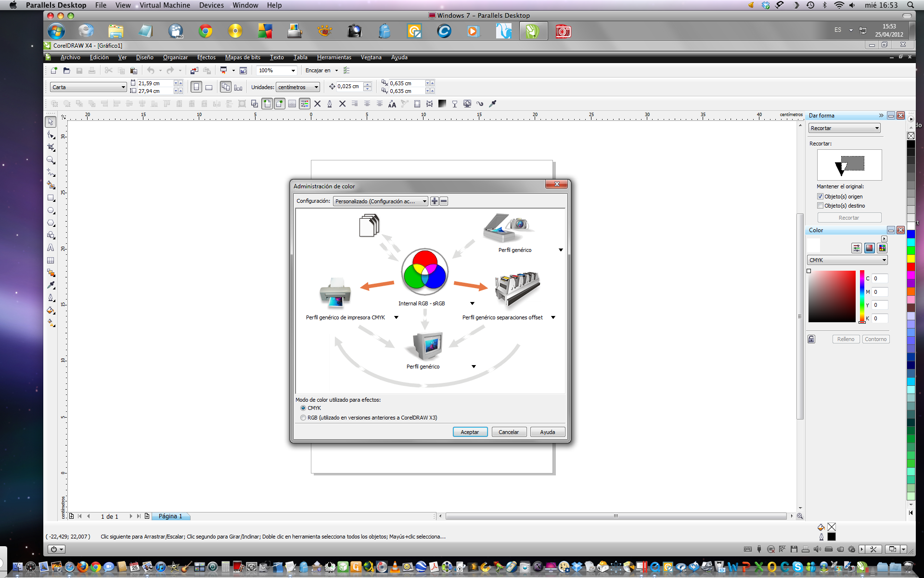
Task: Expand separaciones offset profile dropdown arrow
Action: 553,317
